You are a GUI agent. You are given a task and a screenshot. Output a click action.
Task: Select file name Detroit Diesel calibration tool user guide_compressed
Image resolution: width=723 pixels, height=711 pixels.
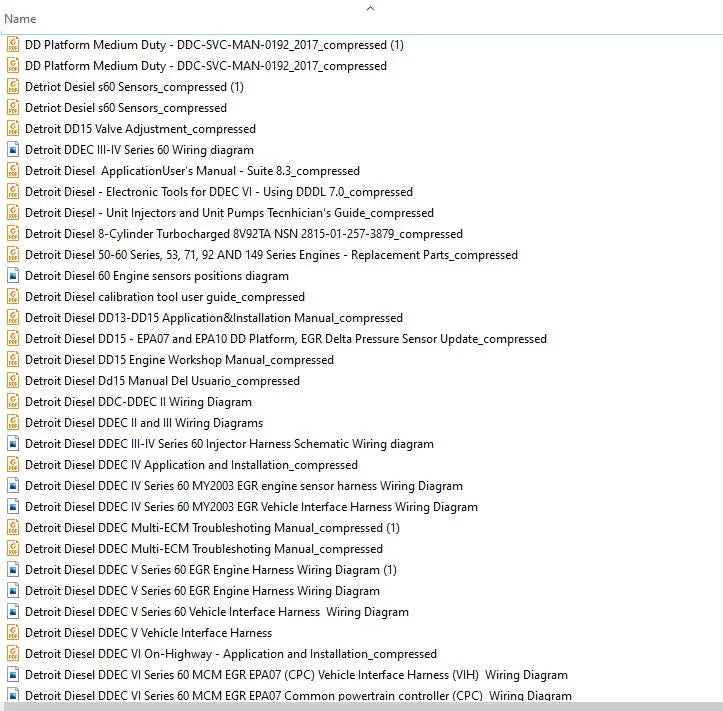[x=165, y=296]
